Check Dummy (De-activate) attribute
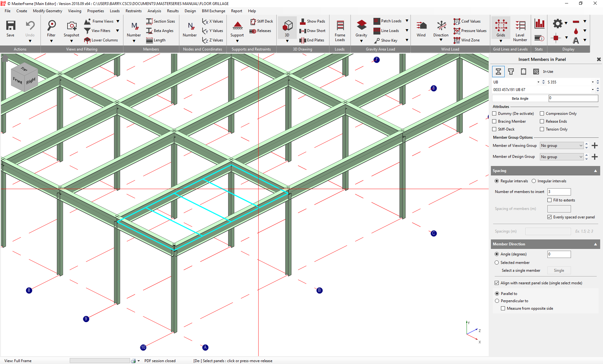The height and width of the screenshot is (364, 603). coord(494,114)
